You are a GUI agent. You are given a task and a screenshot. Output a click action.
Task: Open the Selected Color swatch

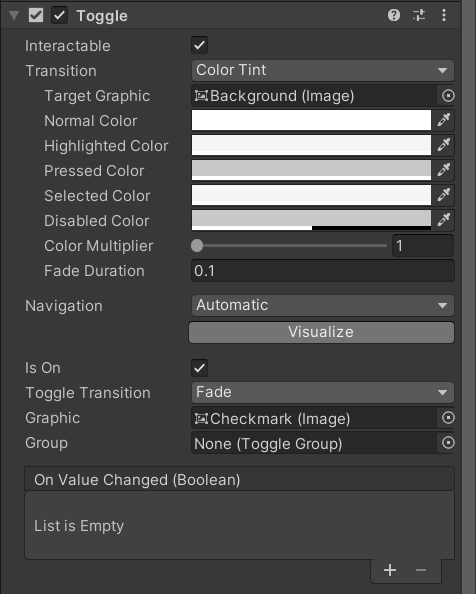coord(311,195)
